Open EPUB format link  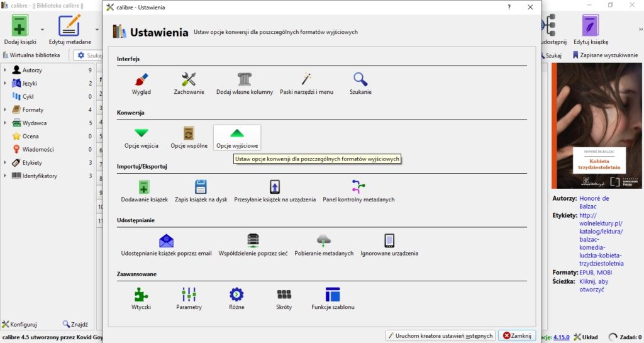coord(587,273)
